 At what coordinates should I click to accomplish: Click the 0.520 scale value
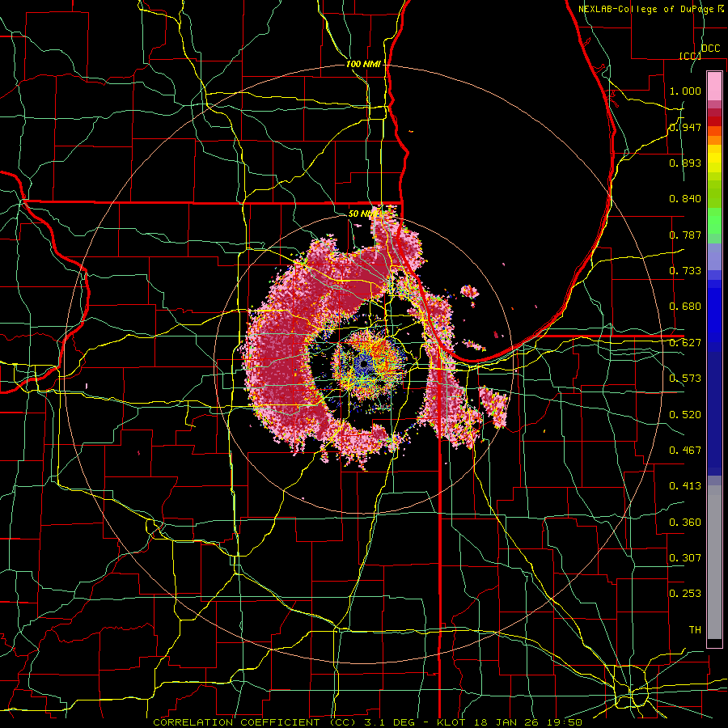click(685, 415)
